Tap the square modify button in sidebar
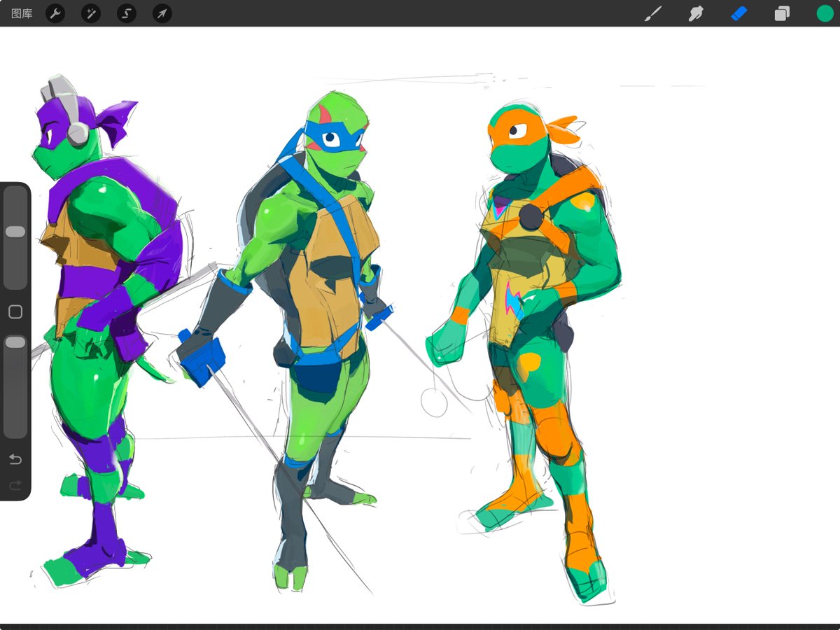The height and width of the screenshot is (630, 840). pos(15,312)
